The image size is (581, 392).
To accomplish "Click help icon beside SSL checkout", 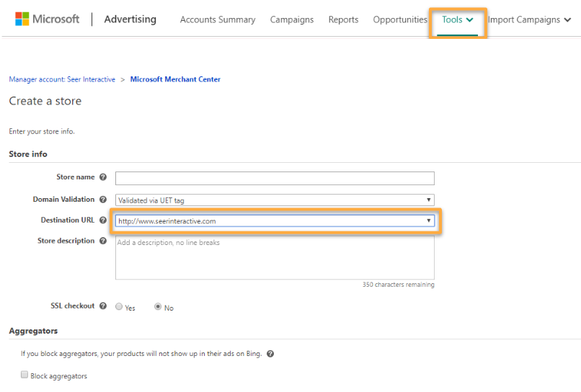I will (103, 306).
